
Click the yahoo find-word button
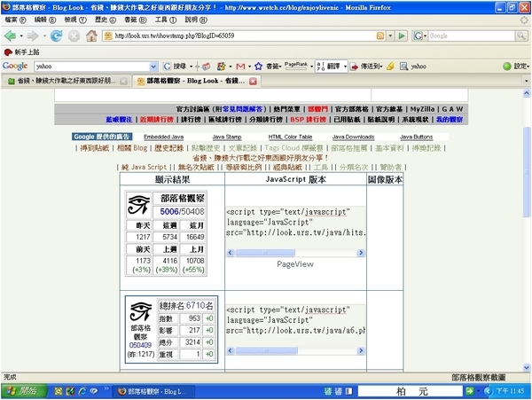tap(413, 67)
